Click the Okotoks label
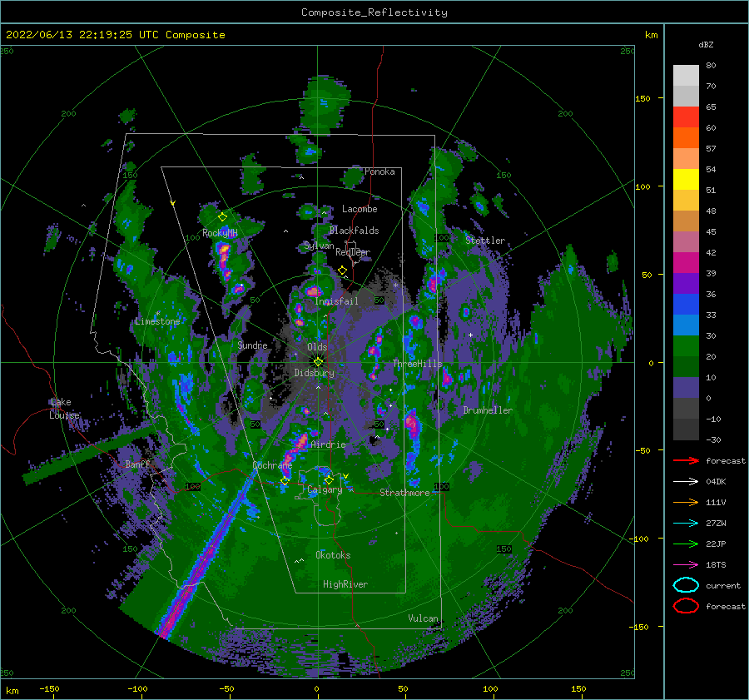 (333, 555)
